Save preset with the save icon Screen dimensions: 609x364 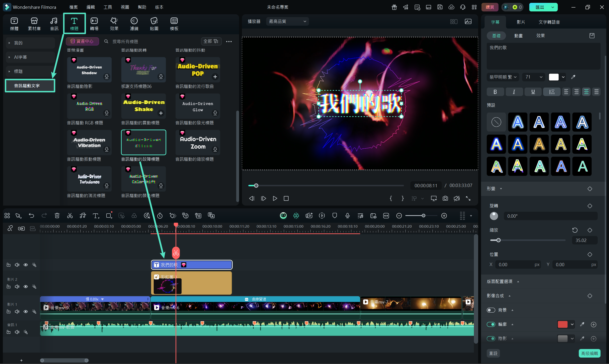(592, 35)
